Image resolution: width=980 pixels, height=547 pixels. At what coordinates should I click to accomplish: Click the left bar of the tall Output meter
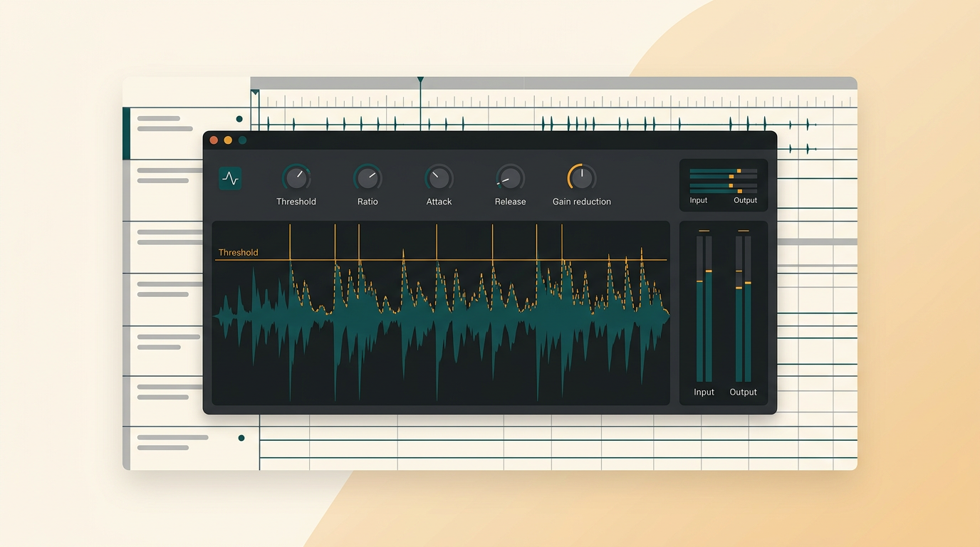[739, 309]
